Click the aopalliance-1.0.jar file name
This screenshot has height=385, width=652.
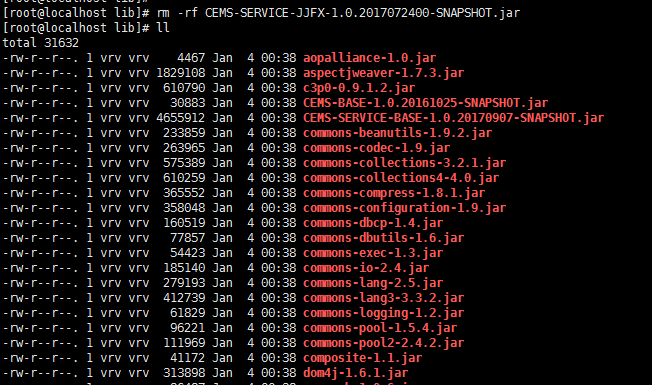(370, 58)
